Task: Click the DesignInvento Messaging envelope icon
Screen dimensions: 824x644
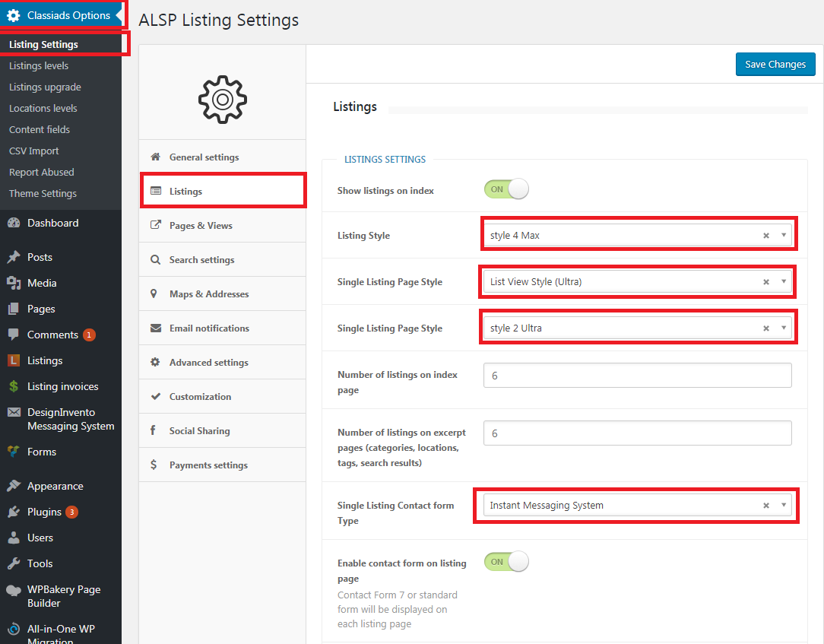Action: (x=14, y=412)
